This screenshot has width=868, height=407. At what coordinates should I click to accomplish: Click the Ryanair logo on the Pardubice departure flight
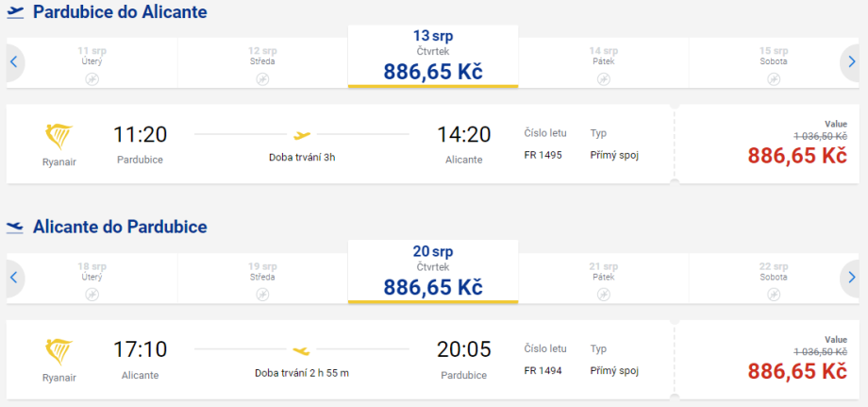(59, 137)
